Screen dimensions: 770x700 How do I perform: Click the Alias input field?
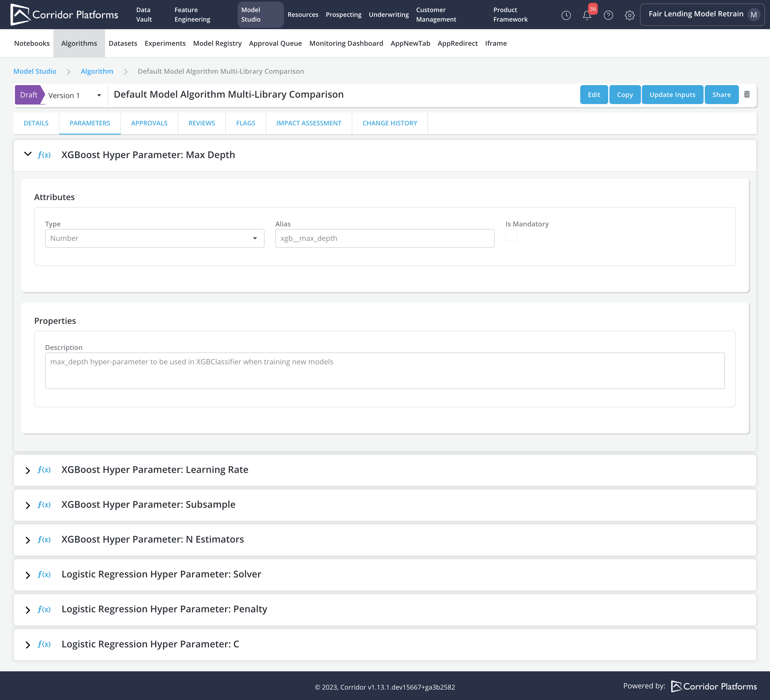tap(385, 238)
